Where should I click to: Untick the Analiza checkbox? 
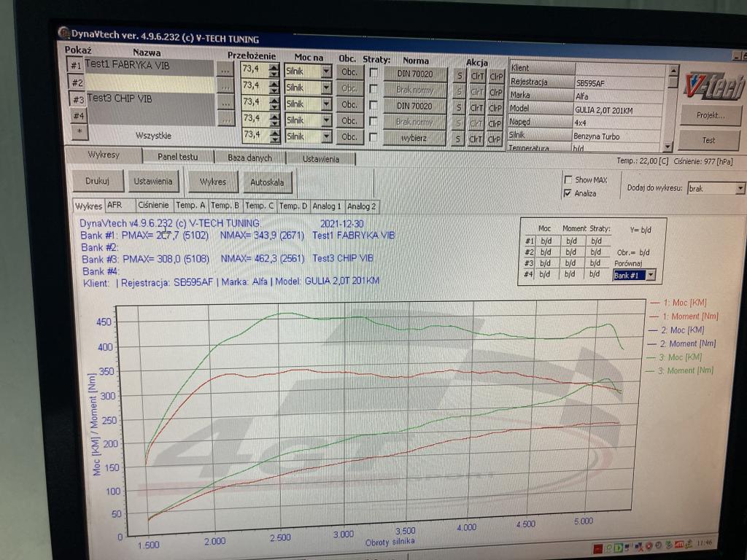(568, 192)
